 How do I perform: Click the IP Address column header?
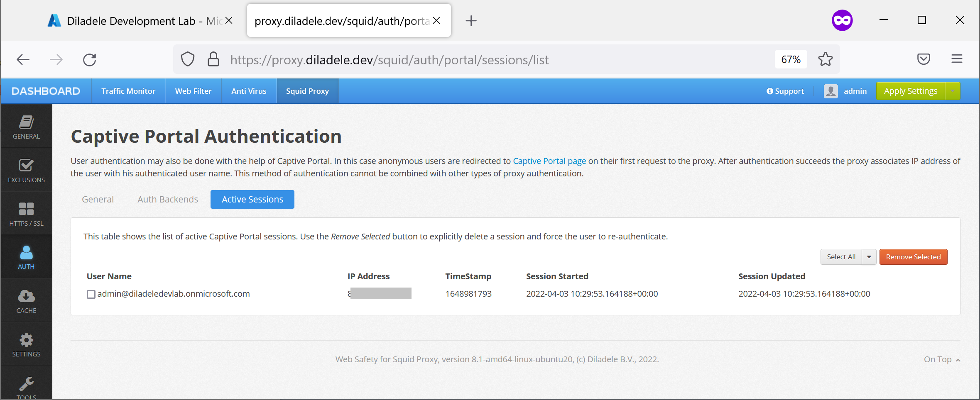click(369, 276)
